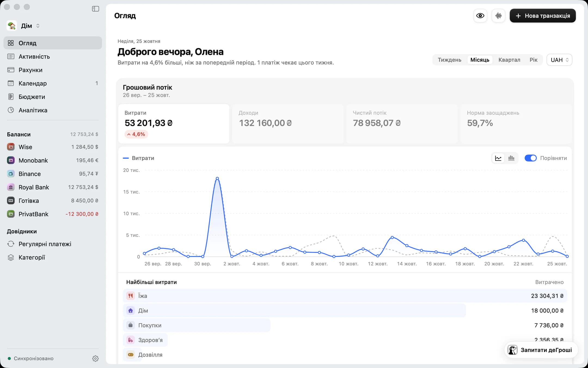This screenshot has width=588, height=368.
Task: Open settings gear in sidebar footer
Action: tap(95, 358)
